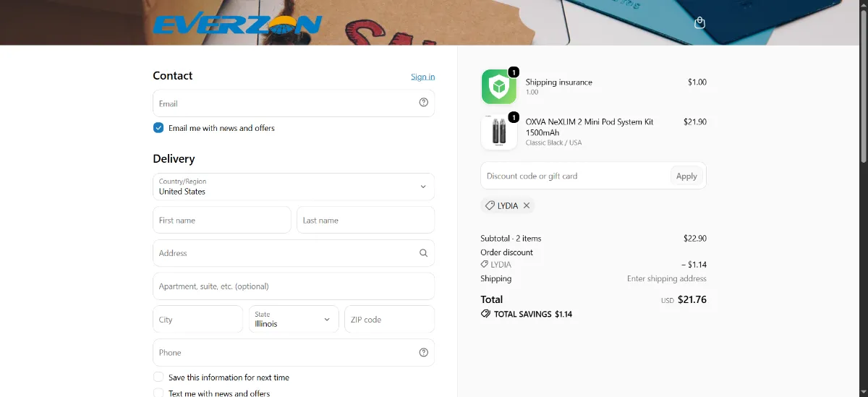This screenshot has height=397, width=868.
Task: Check Text me with news and offers
Action: [x=158, y=393]
